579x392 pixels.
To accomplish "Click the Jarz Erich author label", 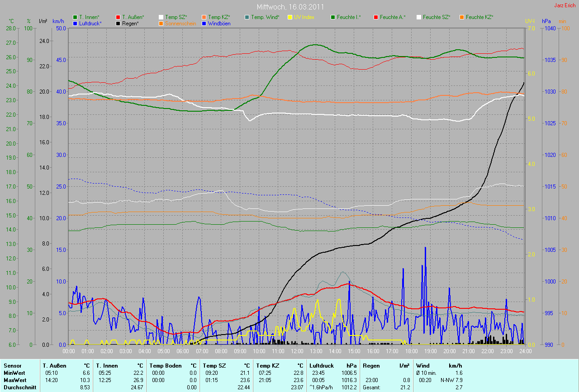I will pyautogui.click(x=565, y=5).
